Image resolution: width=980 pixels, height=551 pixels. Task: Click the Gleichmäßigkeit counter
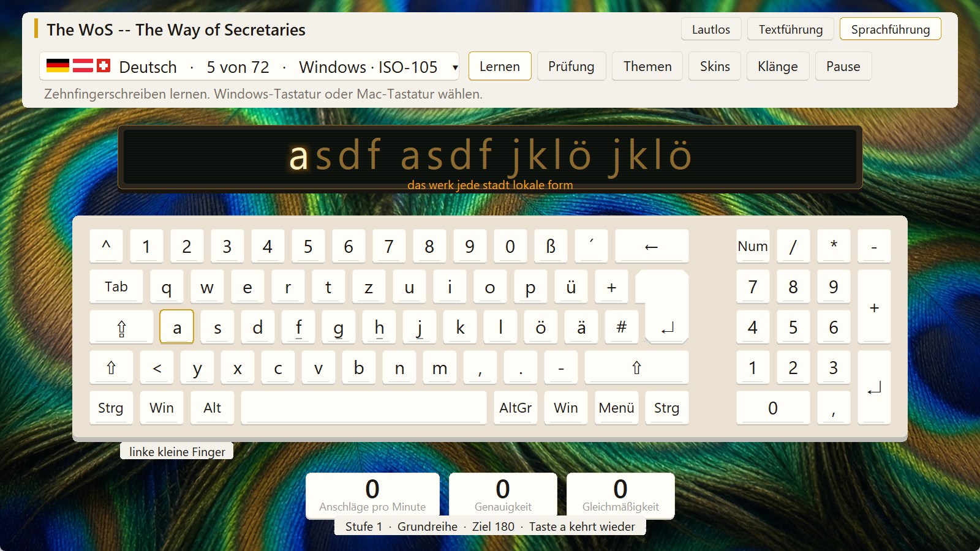pos(620,495)
